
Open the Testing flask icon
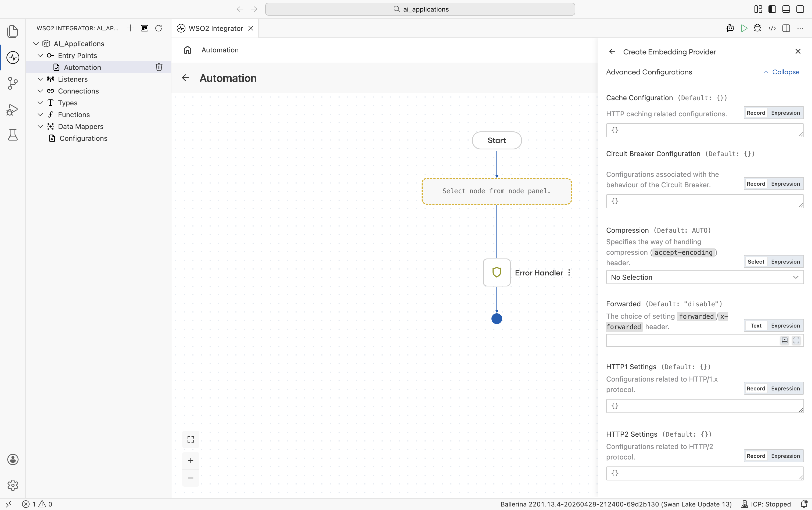[x=13, y=135]
